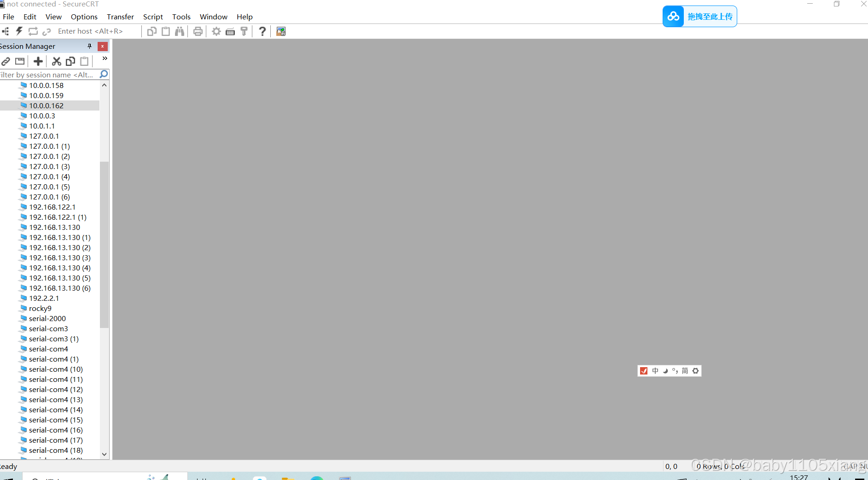Select session 127.0.0.1 (6)
Viewport: 868px width, 480px height.
[49, 197]
